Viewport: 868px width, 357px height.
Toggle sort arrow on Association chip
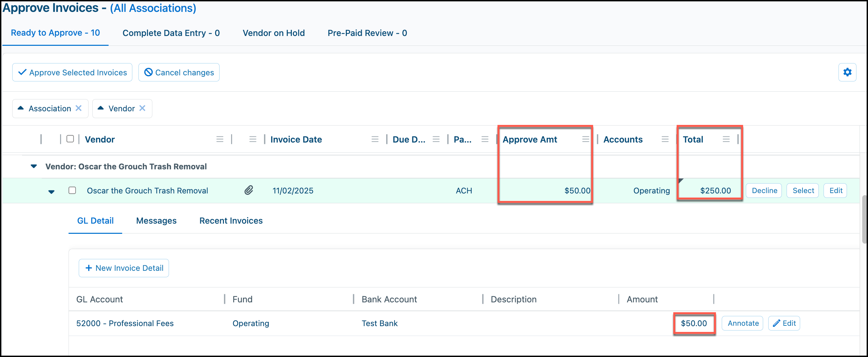tap(21, 108)
